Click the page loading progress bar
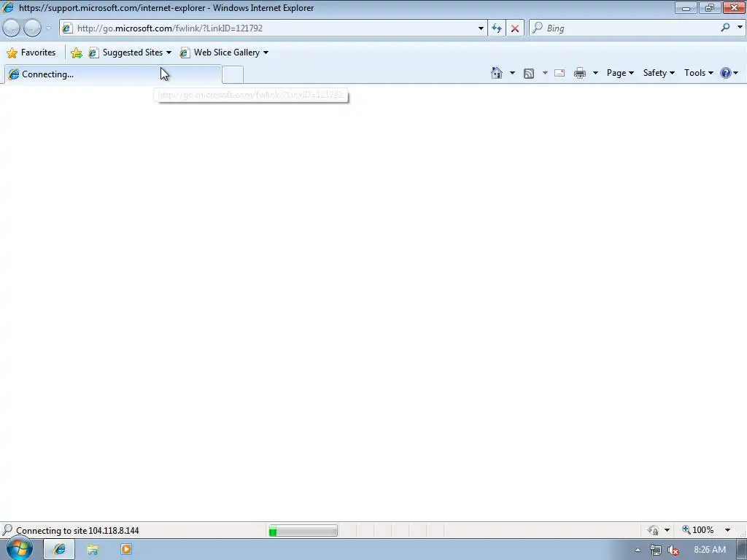747x560 pixels. 303,531
